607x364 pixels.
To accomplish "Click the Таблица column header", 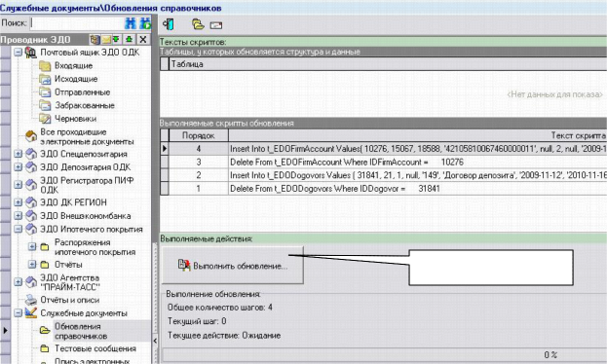I will pyautogui.click(x=388, y=64).
